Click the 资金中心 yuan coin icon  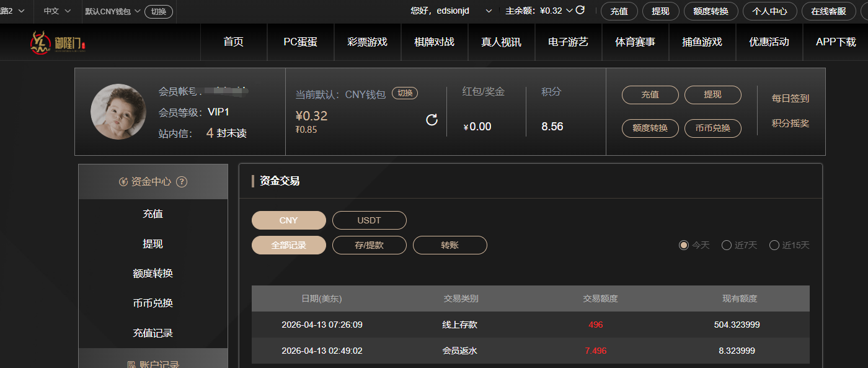coord(123,182)
